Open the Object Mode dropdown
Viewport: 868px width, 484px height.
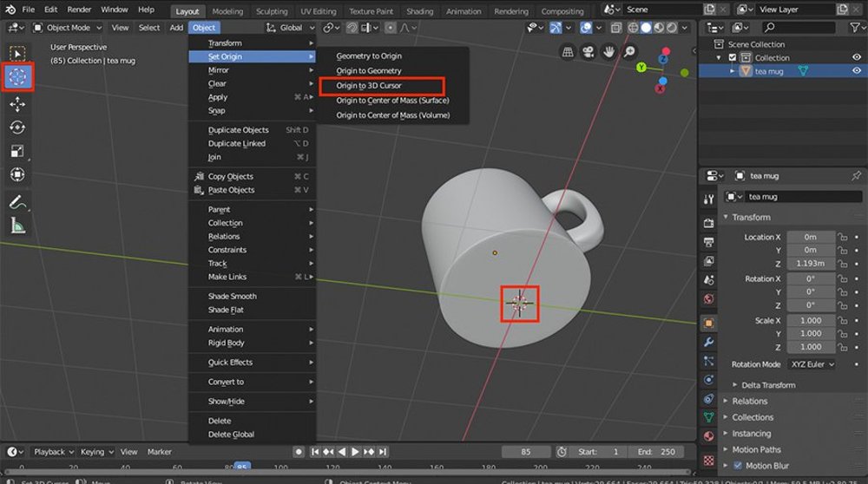click(68, 28)
